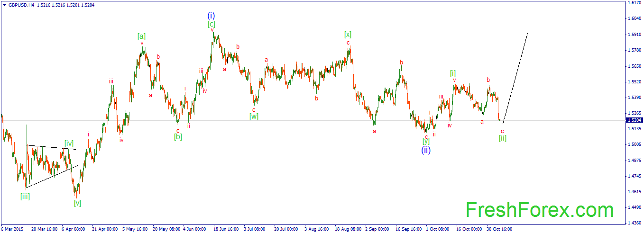The width and height of the screenshot is (644, 233).
Task: Select the green [w] wave label
Action: tap(254, 116)
